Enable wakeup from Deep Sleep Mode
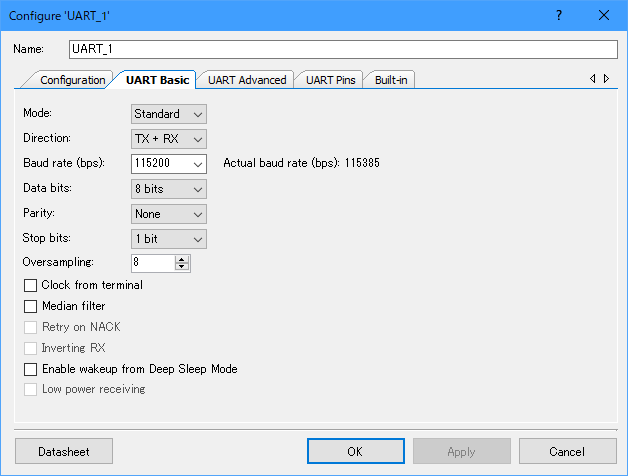The image size is (628, 476). (x=31, y=369)
